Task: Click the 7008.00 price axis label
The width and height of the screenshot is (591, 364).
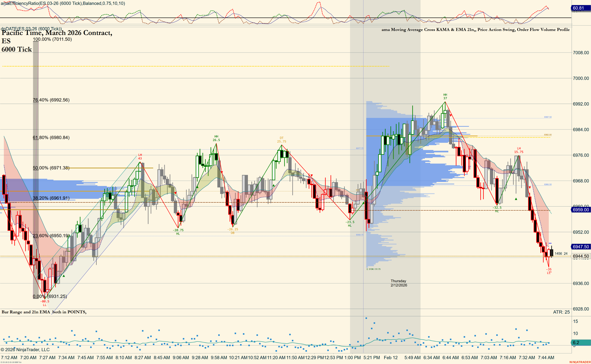Action: pyautogui.click(x=581, y=53)
